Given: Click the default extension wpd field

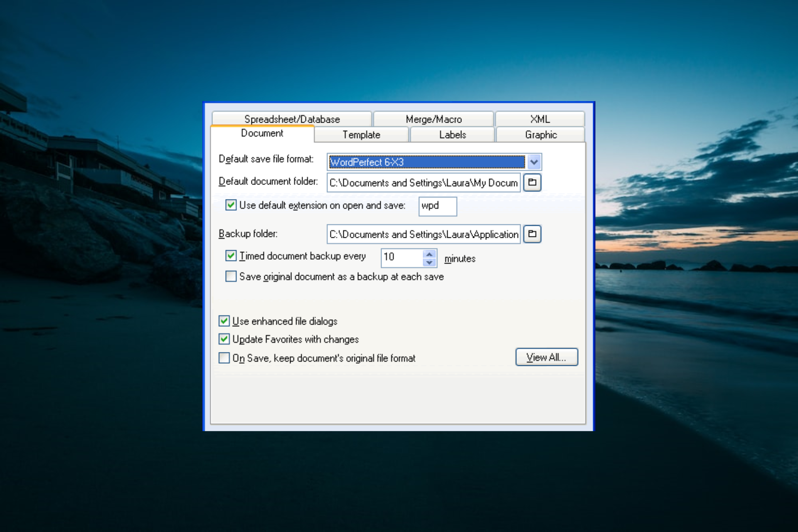Looking at the screenshot, I should tap(437, 206).
